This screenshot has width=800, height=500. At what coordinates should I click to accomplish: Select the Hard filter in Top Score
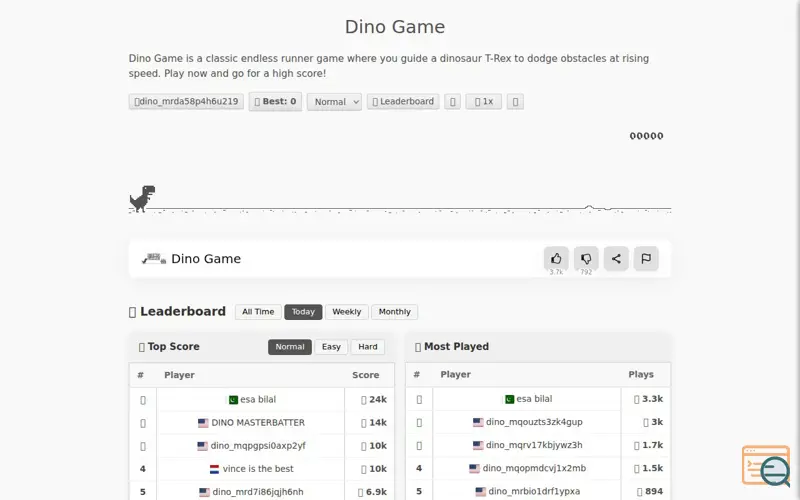coord(368,347)
